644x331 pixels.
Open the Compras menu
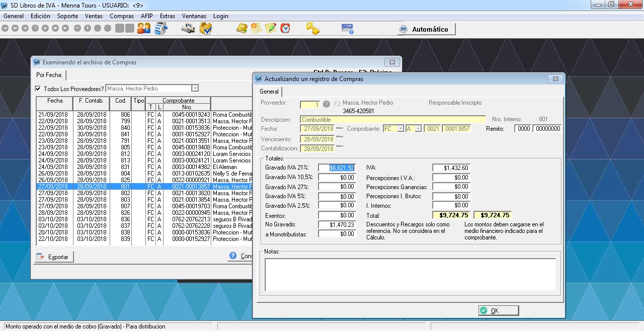[x=122, y=16]
